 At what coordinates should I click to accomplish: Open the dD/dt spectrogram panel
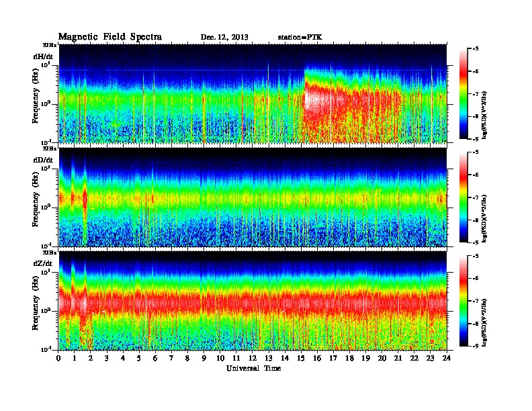click(253, 197)
